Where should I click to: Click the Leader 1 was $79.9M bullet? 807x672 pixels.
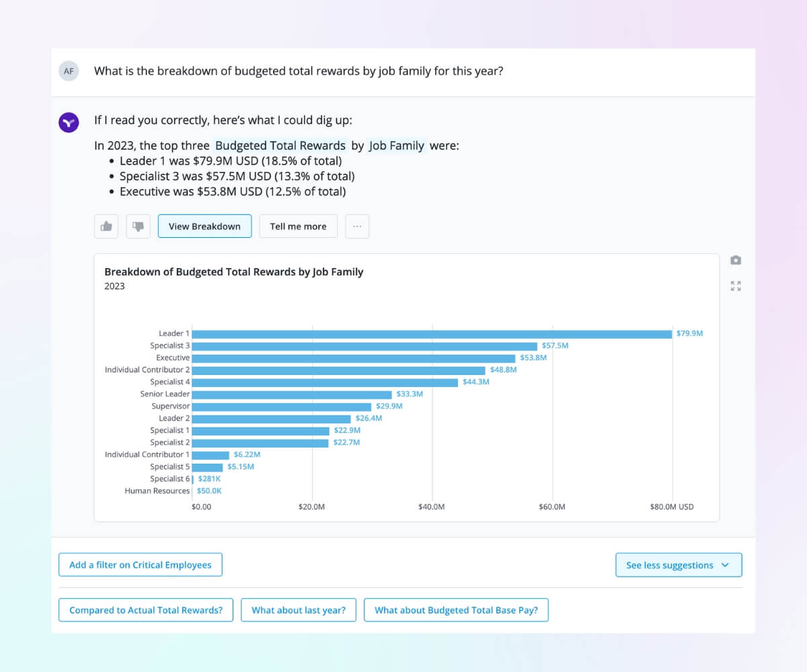231,161
